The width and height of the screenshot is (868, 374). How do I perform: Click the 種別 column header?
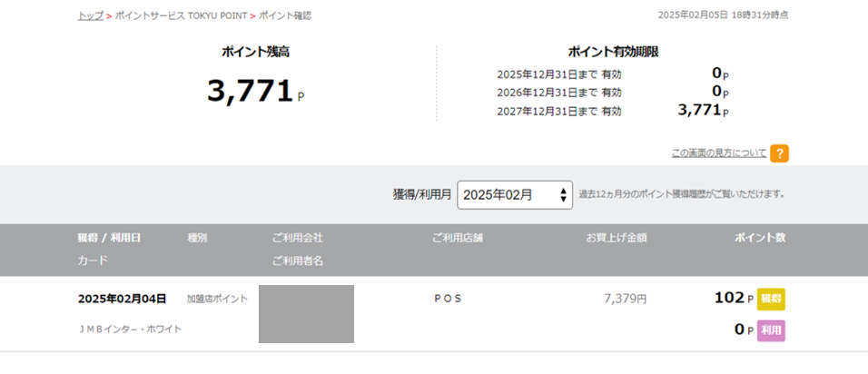(197, 238)
